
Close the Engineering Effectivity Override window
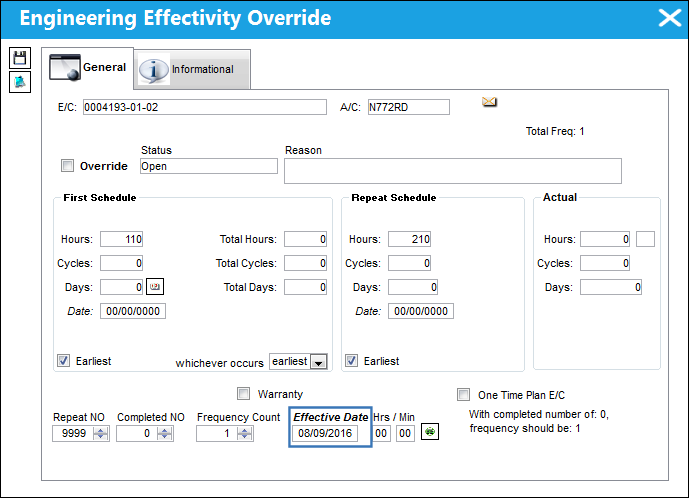(x=670, y=18)
